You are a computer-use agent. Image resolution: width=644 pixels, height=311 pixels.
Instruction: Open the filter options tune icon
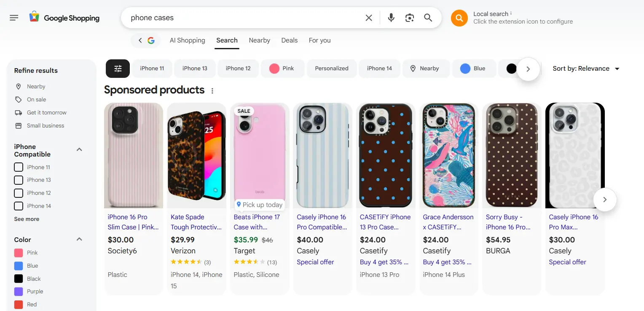pyautogui.click(x=118, y=68)
